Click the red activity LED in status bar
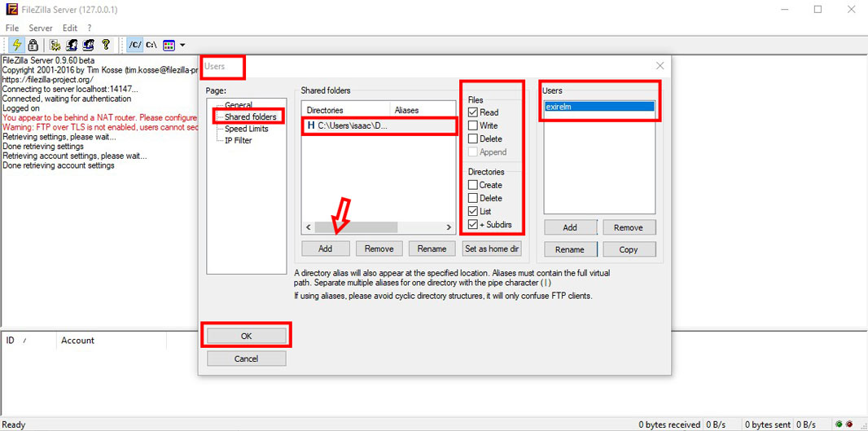 pyautogui.click(x=848, y=425)
